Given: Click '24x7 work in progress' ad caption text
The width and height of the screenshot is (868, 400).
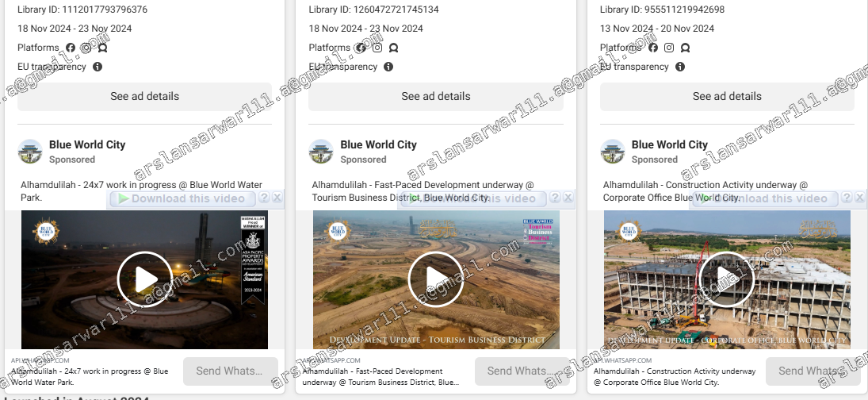Looking at the screenshot, I should click(142, 191).
